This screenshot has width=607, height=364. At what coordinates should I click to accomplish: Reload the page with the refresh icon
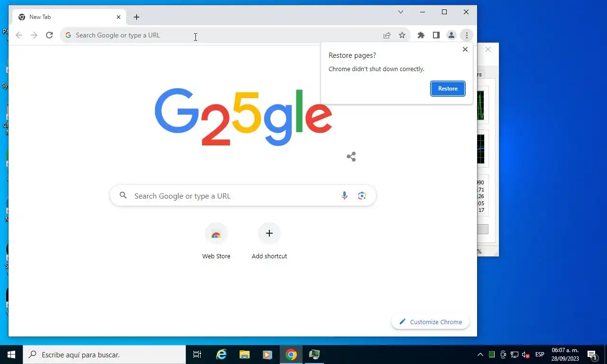pos(49,35)
